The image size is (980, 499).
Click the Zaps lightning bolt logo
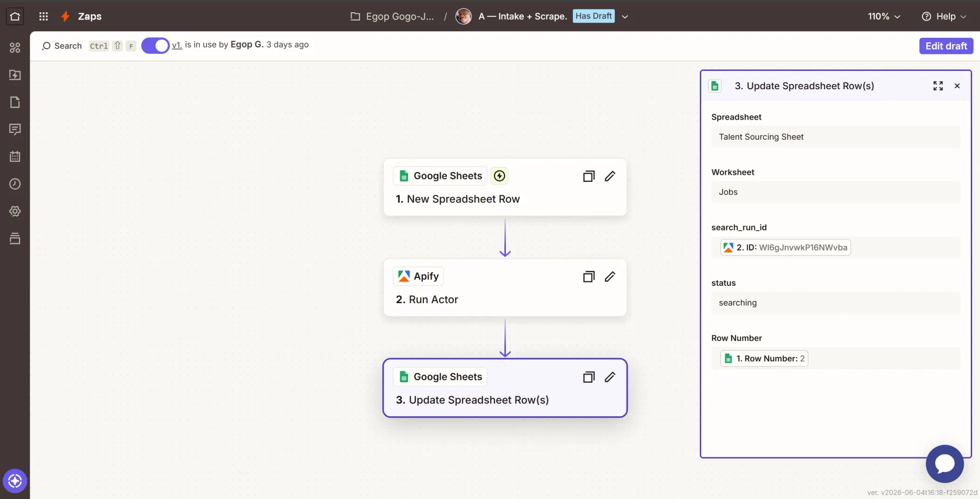click(x=65, y=16)
